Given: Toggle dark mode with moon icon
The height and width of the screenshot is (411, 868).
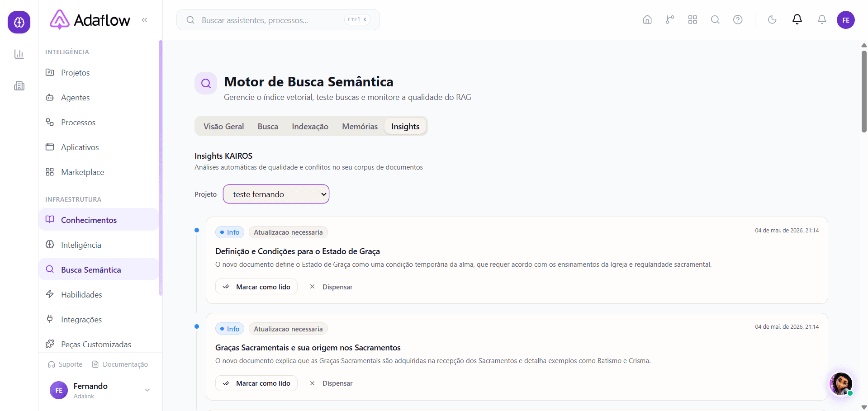Looking at the screenshot, I should point(772,20).
